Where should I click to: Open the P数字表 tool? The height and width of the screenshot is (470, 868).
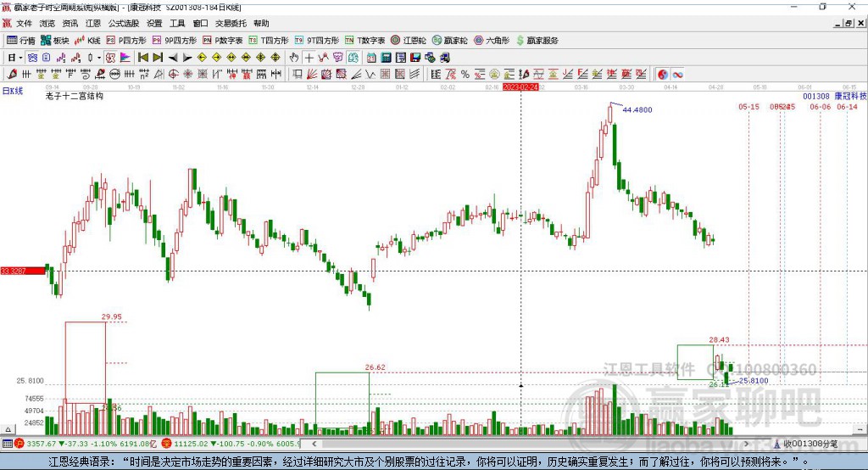coord(223,41)
